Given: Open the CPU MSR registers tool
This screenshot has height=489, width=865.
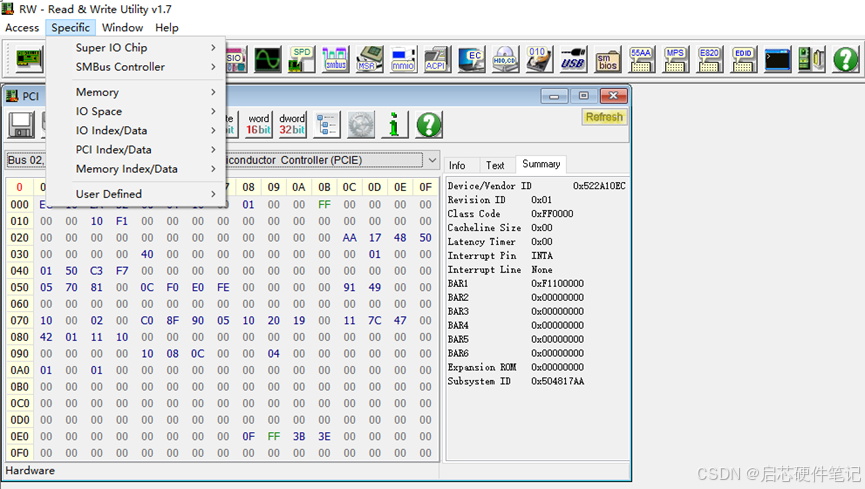Looking at the screenshot, I should (x=370, y=60).
